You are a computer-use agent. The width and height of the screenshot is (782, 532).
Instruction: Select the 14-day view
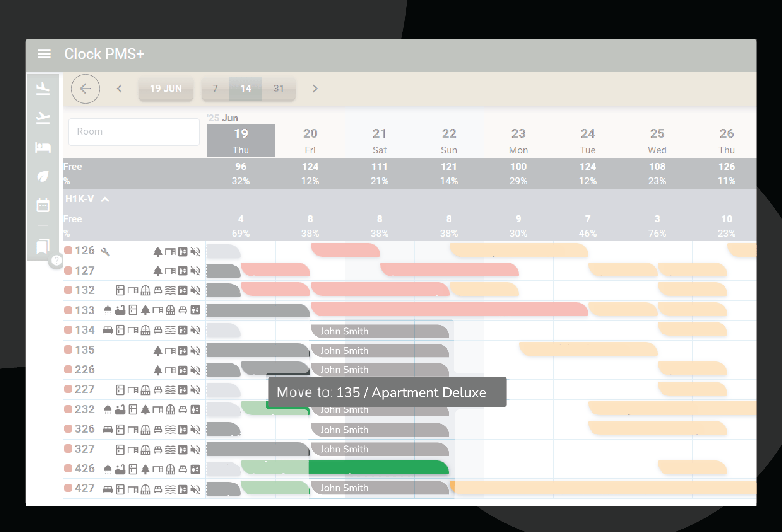tap(245, 89)
